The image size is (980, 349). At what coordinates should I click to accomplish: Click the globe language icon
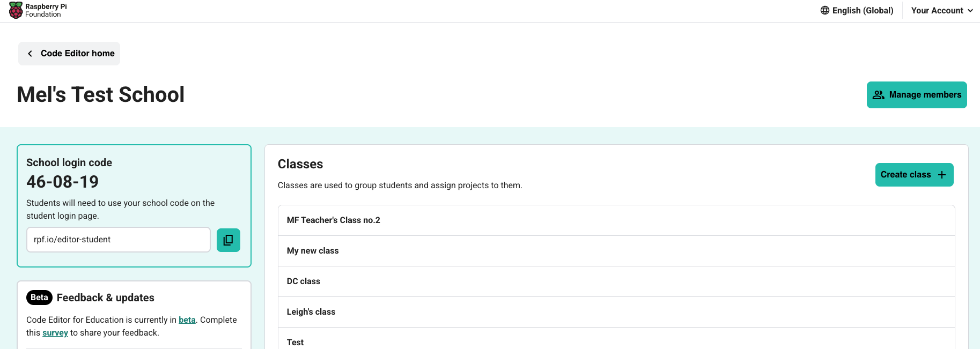[x=825, y=10]
